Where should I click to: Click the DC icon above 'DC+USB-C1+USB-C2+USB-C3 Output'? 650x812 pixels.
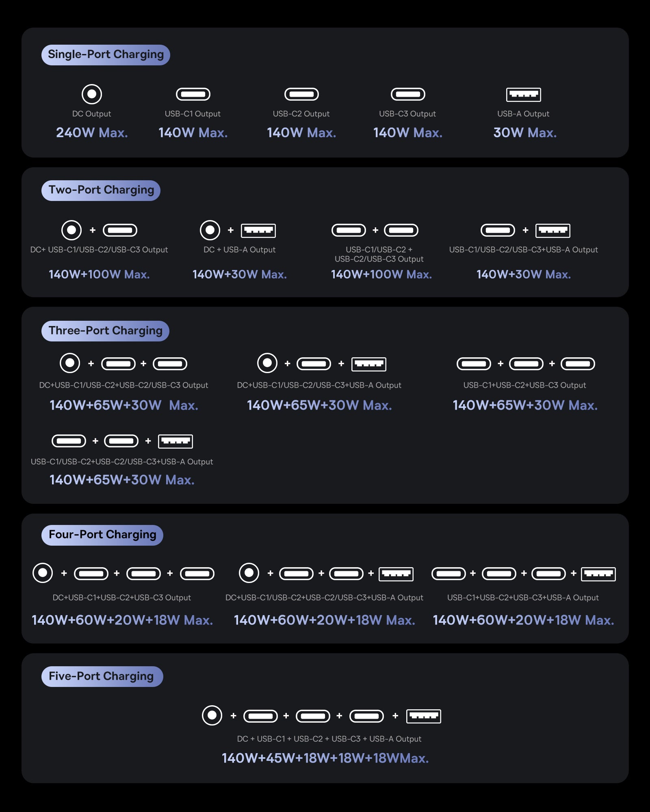point(43,573)
